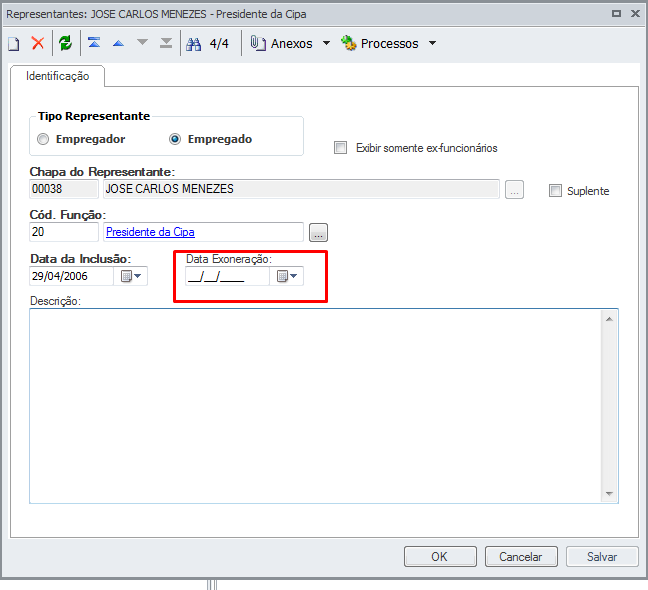
Task: Expand the Processos dropdown arrow
Action: point(433,43)
